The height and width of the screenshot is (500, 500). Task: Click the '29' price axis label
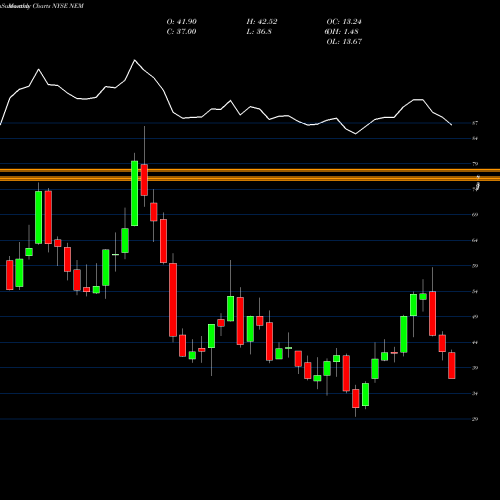(475, 419)
